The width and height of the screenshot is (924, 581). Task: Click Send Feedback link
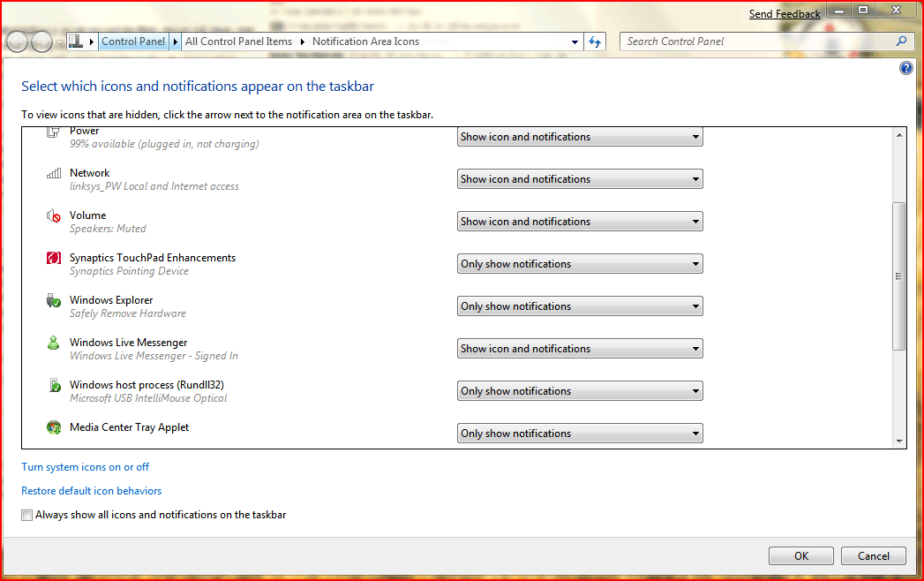(x=785, y=14)
